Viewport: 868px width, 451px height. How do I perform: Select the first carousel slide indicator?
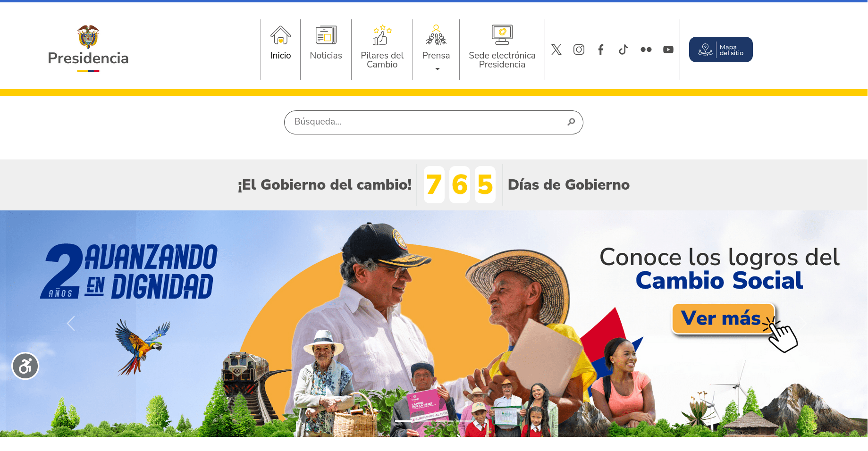click(403, 420)
